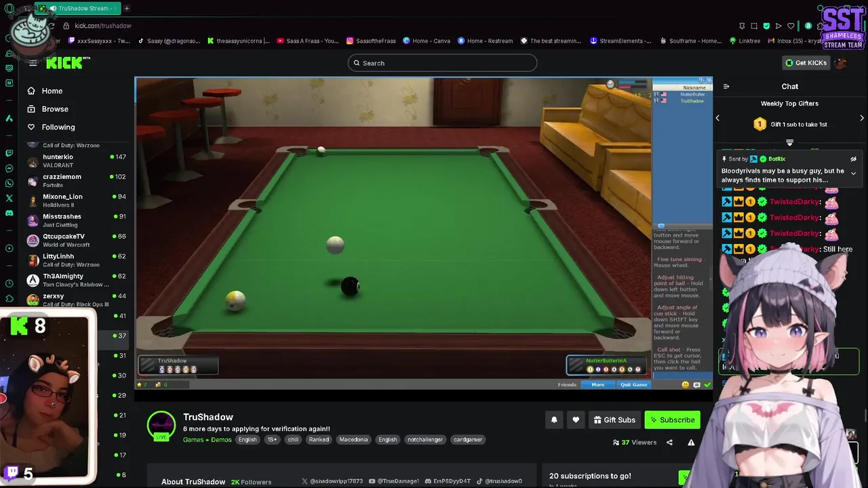This screenshot has height=488, width=868.
Task: Click the 18+ tag
Action: (272, 440)
